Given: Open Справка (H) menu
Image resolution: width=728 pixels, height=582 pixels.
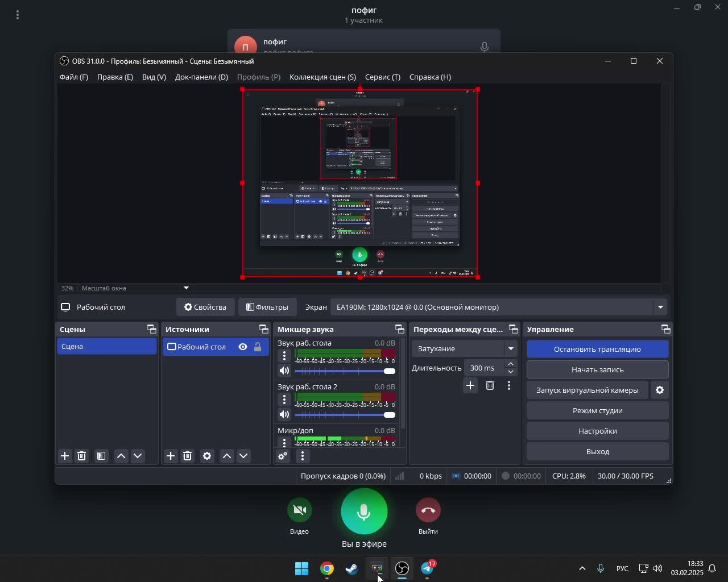Looking at the screenshot, I should tap(430, 77).
